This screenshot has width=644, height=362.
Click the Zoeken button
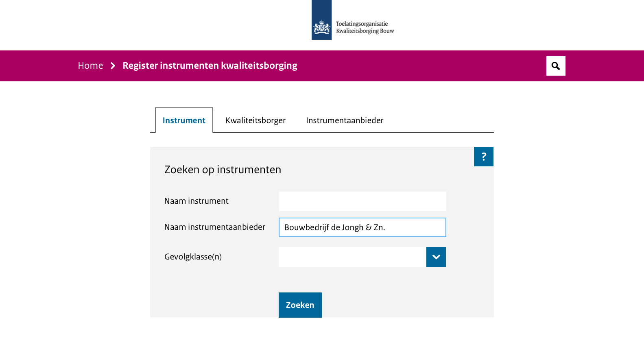click(x=300, y=305)
